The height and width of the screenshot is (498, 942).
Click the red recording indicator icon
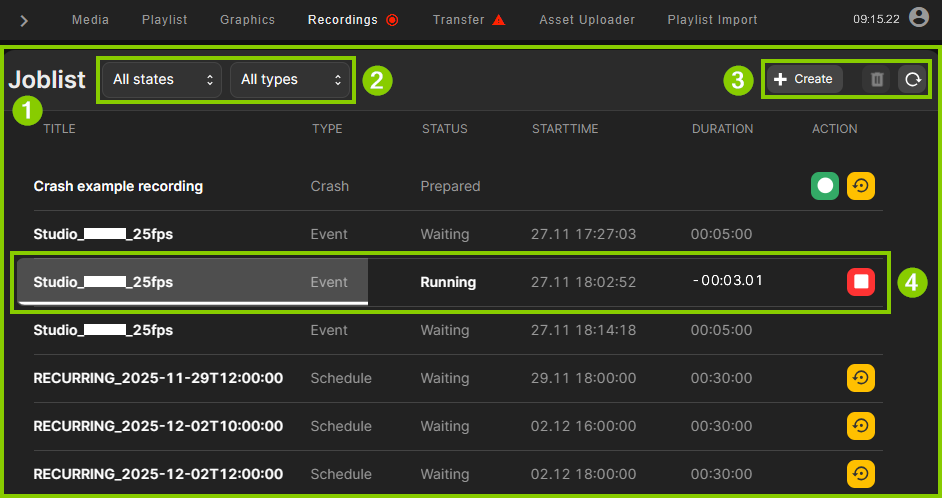coord(392,20)
